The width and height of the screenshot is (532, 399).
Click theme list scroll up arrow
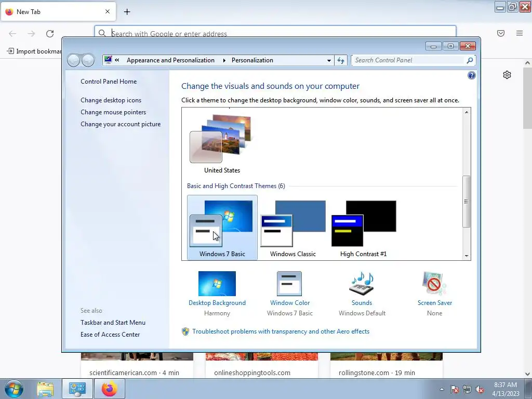[x=467, y=112]
